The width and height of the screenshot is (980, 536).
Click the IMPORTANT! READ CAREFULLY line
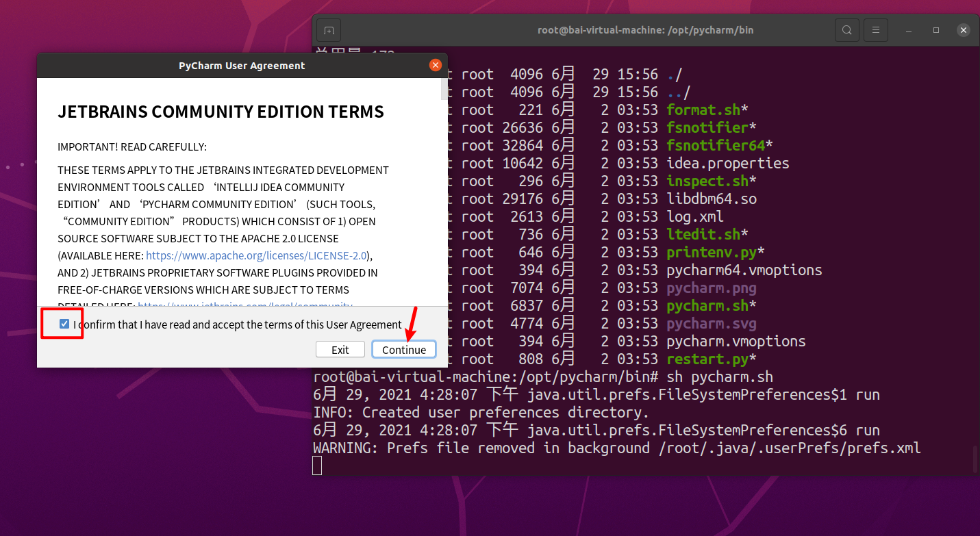click(x=132, y=146)
